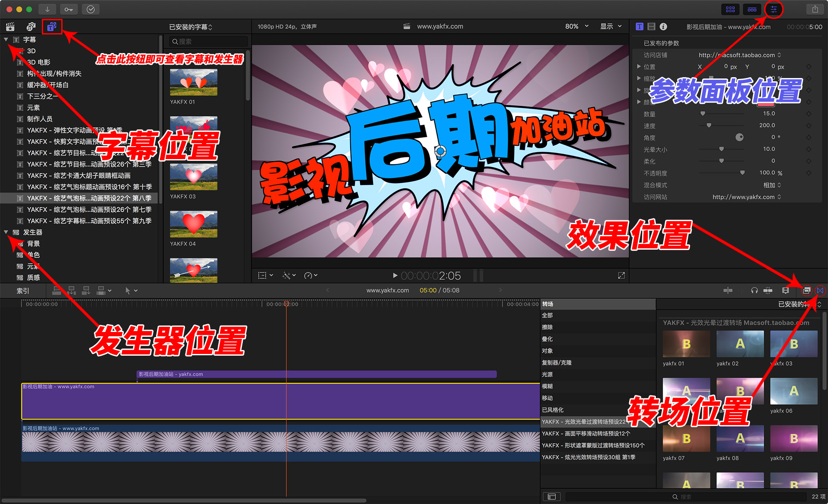Open the 访问店铺 taobao link dropdown
The height and width of the screenshot is (504, 828).
tap(740, 55)
